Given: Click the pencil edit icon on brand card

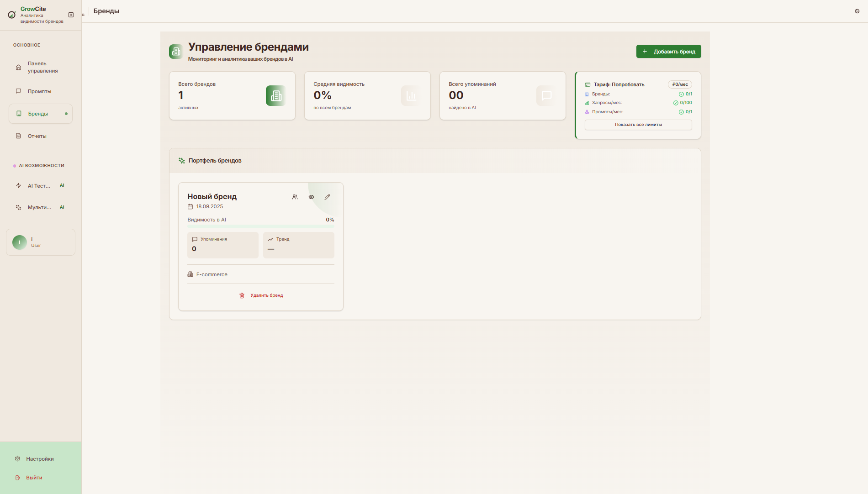Looking at the screenshot, I should (327, 197).
